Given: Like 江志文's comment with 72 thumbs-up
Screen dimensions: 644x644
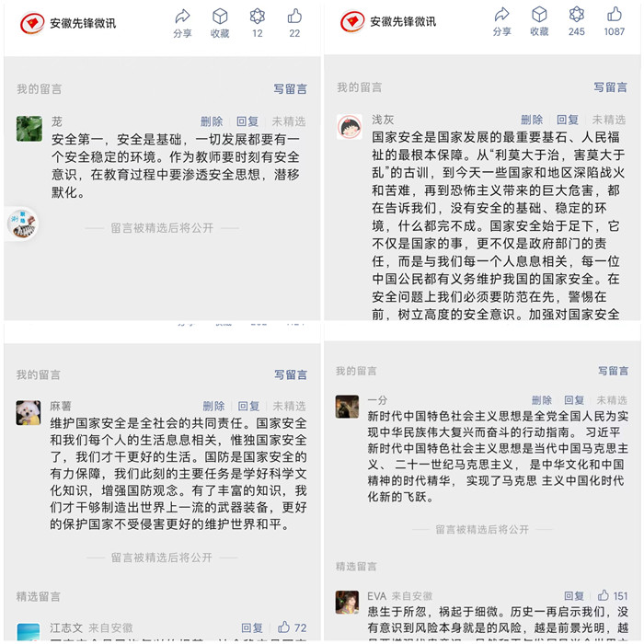Looking at the screenshot, I should 283,627.
